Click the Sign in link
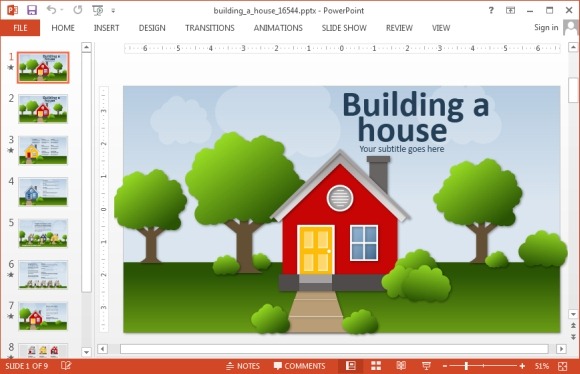 (x=546, y=27)
